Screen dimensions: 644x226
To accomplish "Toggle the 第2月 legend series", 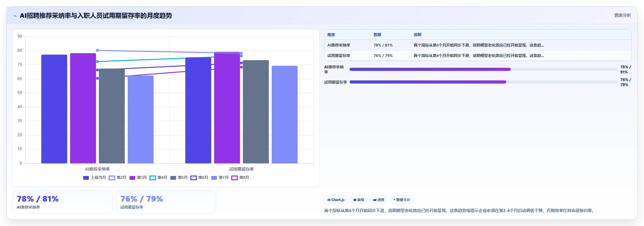I will pyautogui.click(x=117, y=178).
